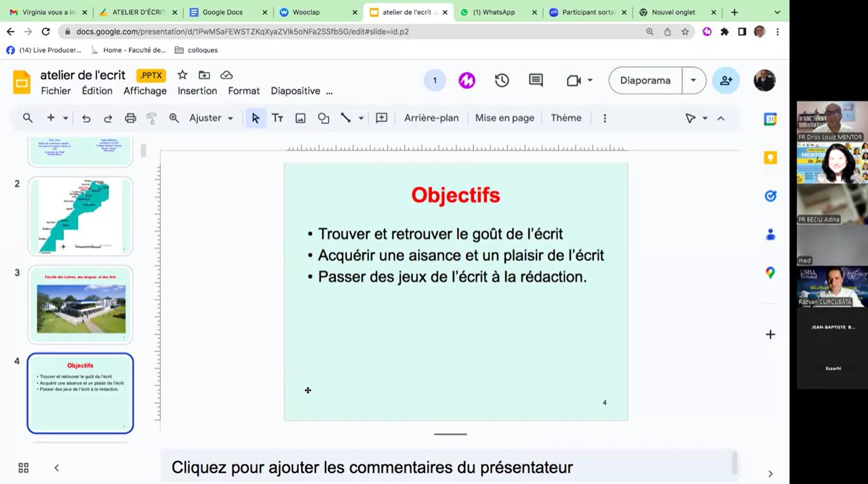The width and height of the screenshot is (868, 484).
Task: Open the Ajuster zoom dropdown
Action: pyautogui.click(x=211, y=118)
